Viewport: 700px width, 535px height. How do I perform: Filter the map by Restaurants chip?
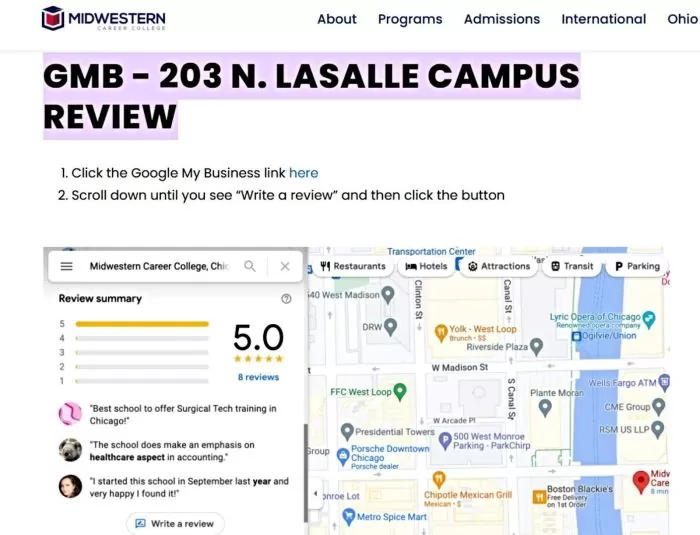tap(352, 267)
